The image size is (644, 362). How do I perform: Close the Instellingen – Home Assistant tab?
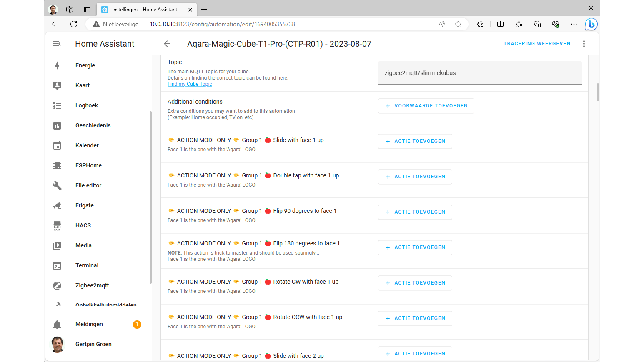point(190,10)
